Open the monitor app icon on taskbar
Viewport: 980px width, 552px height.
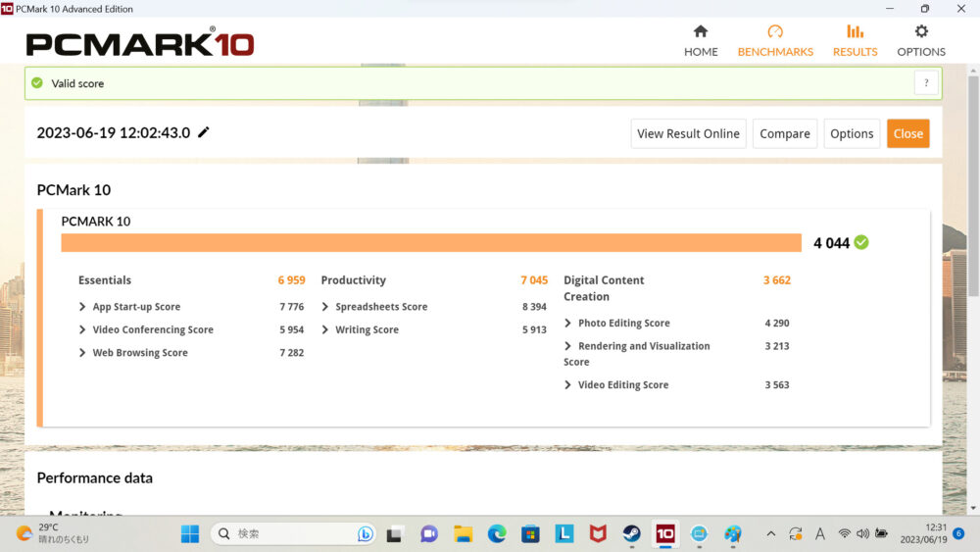(700, 534)
